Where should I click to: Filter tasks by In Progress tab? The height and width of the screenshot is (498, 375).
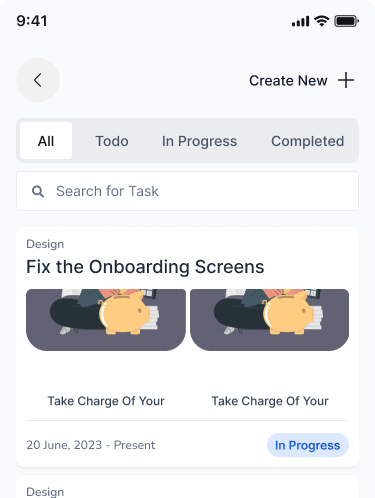pos(199,141)
